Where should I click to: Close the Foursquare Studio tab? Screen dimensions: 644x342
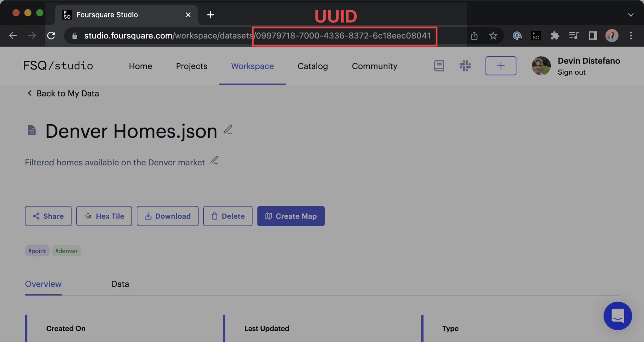coord(188,15)
